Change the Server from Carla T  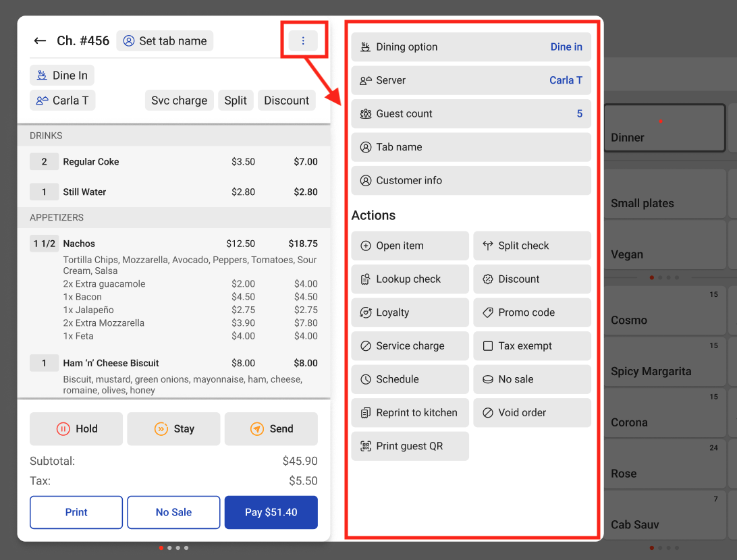470,80
